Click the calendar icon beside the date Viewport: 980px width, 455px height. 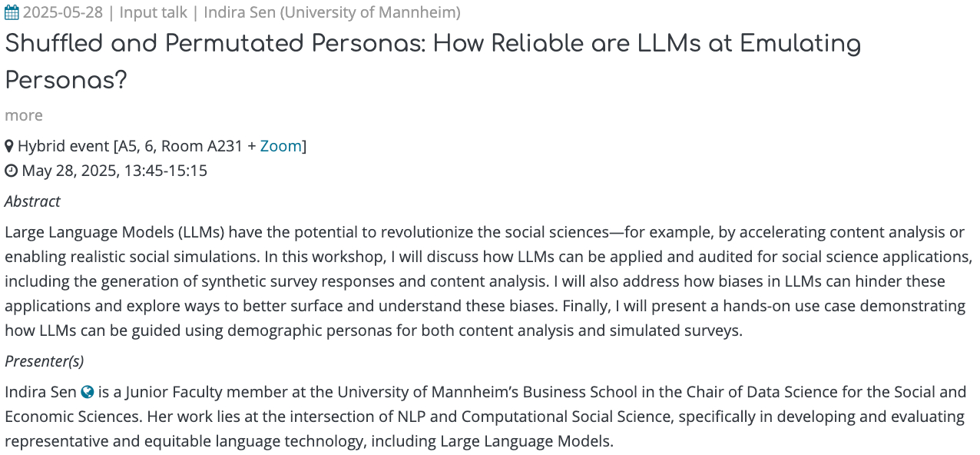tap(12, 13)
